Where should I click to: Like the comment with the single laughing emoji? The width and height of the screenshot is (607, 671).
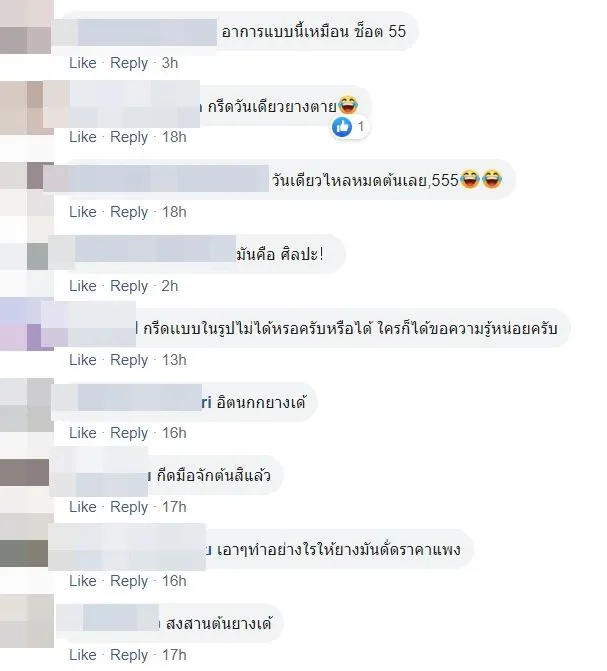point(83,137)
